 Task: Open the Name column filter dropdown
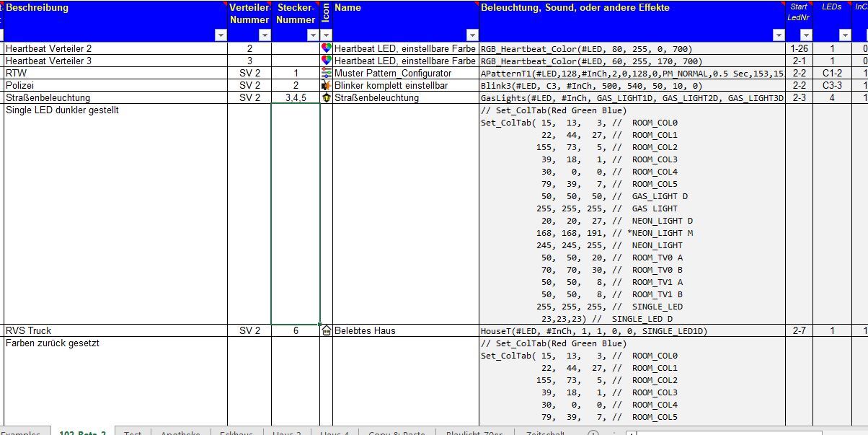472,35
